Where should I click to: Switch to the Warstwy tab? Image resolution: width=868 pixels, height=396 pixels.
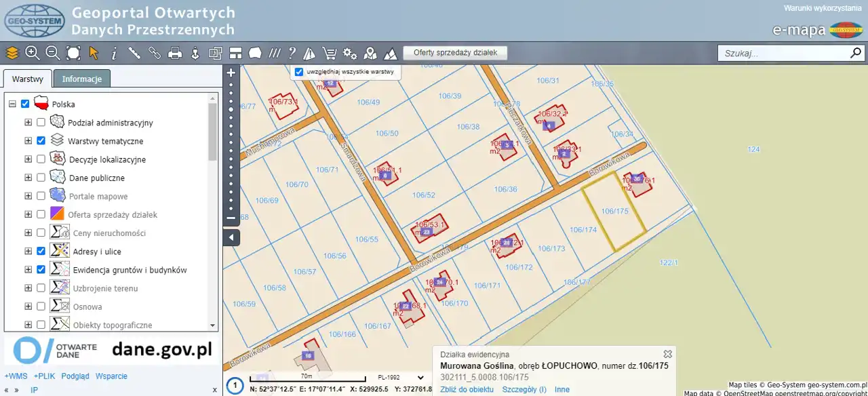[28, 79]
